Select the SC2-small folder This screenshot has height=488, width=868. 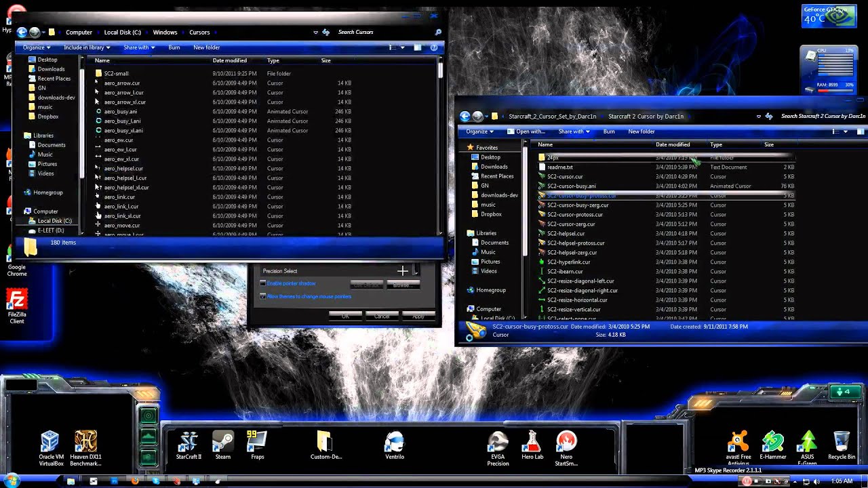point(116,73)
